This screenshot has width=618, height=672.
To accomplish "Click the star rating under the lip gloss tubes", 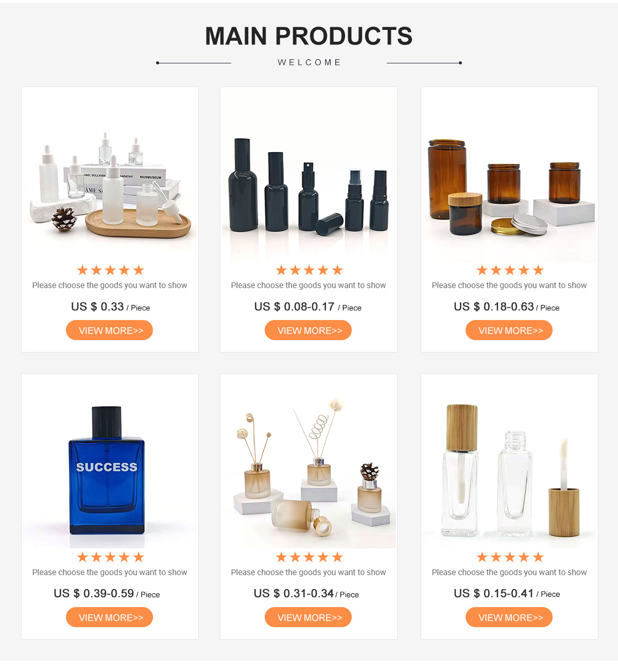I will point(510,557).
